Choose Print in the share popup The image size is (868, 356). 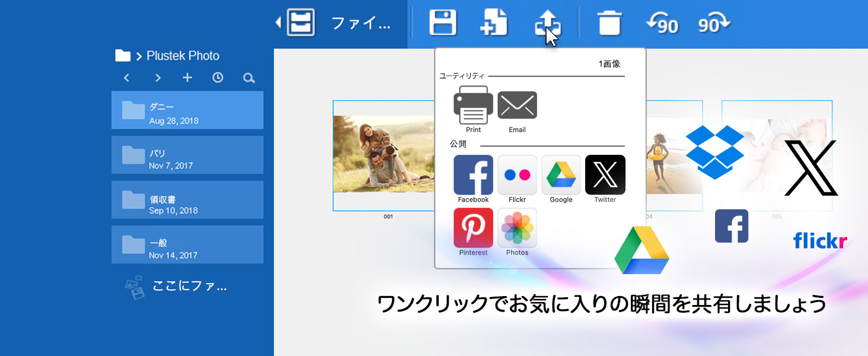pos(473,110)
